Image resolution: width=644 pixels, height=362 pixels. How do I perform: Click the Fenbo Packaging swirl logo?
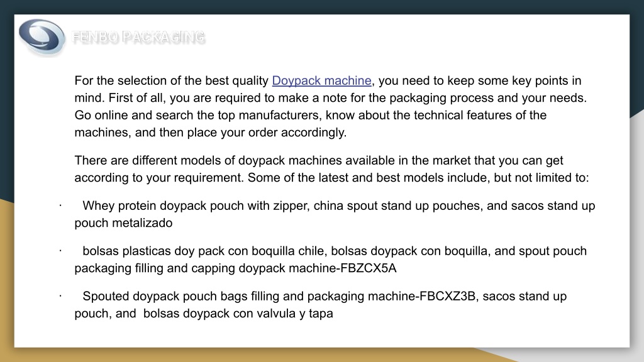pyautogui.click(x=42, y=37)
